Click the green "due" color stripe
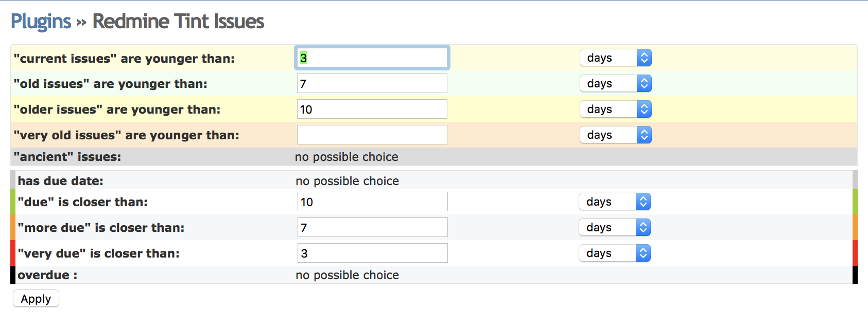 point(13,202)
